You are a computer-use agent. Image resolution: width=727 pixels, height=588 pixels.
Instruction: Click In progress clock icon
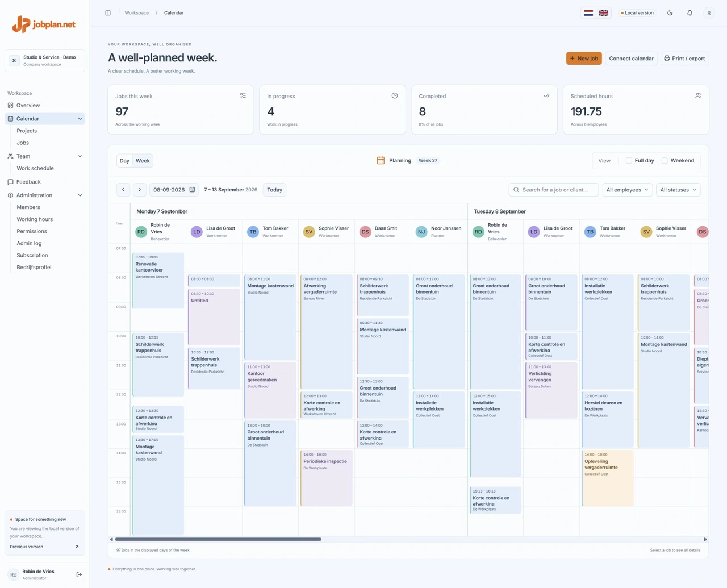[x=395, y=96]
